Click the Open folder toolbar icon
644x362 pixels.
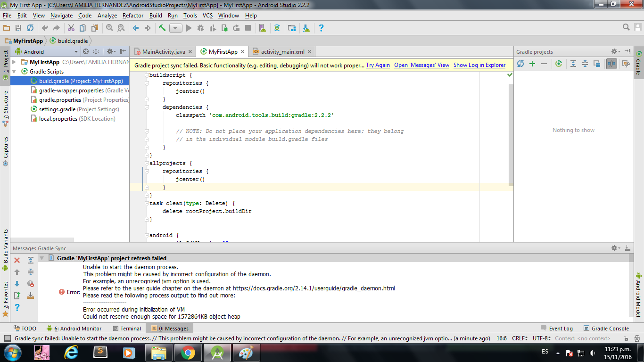pyautogui.click(x=7, y=28)
